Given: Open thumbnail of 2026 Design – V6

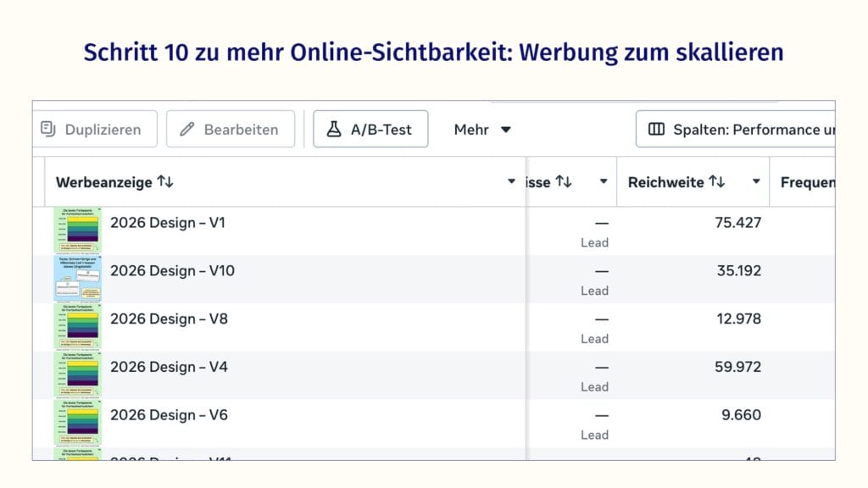Looking at the screenshot, I should point(77,424).
